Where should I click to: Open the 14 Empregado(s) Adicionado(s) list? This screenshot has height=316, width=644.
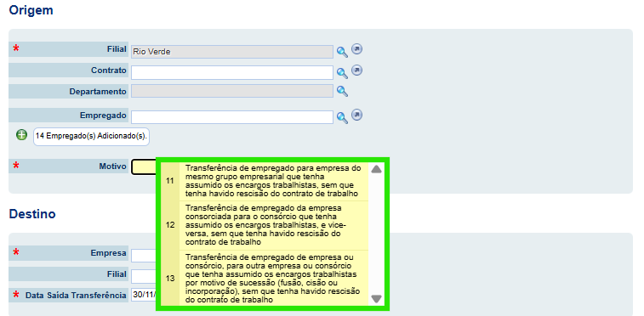click(91, 137)
